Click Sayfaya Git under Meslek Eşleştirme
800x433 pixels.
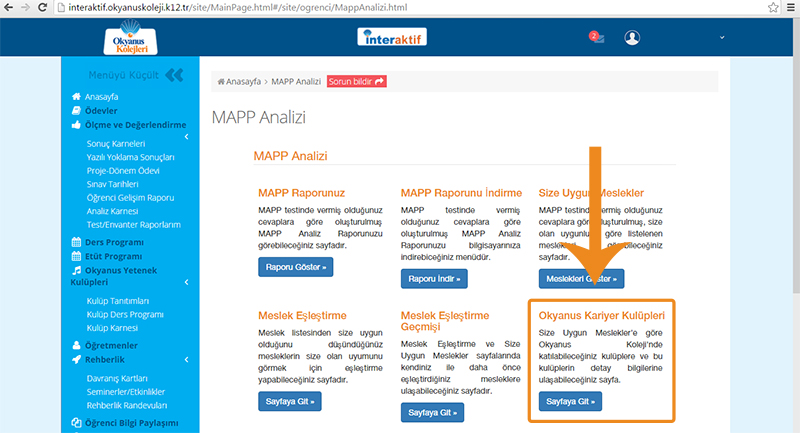[x=290, y=401]
